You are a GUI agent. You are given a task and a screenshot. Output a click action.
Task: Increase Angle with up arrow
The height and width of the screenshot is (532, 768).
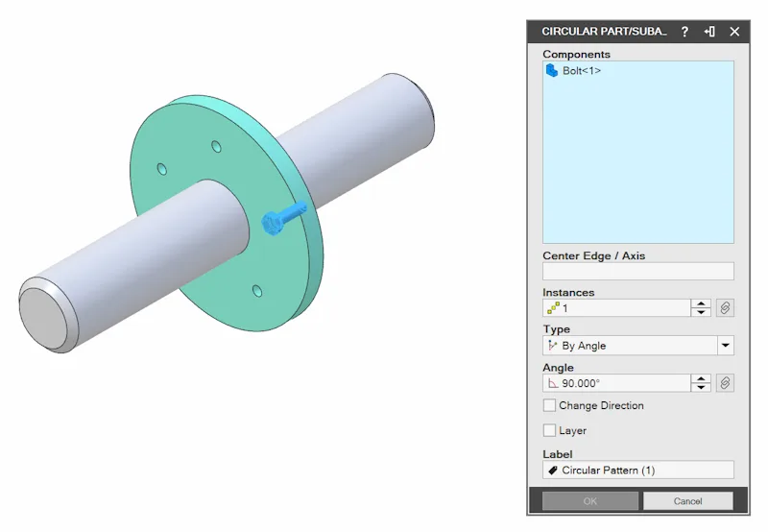701,378
